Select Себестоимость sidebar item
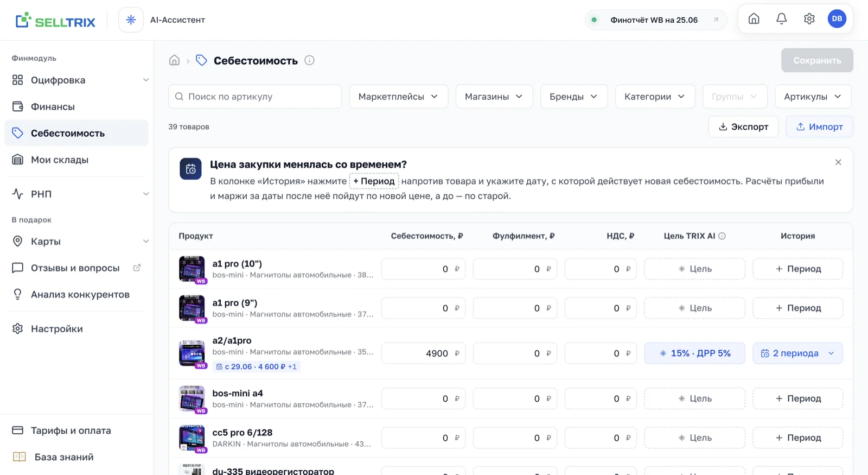The height and width of the screenshot is (475, 868). (76, 133)
